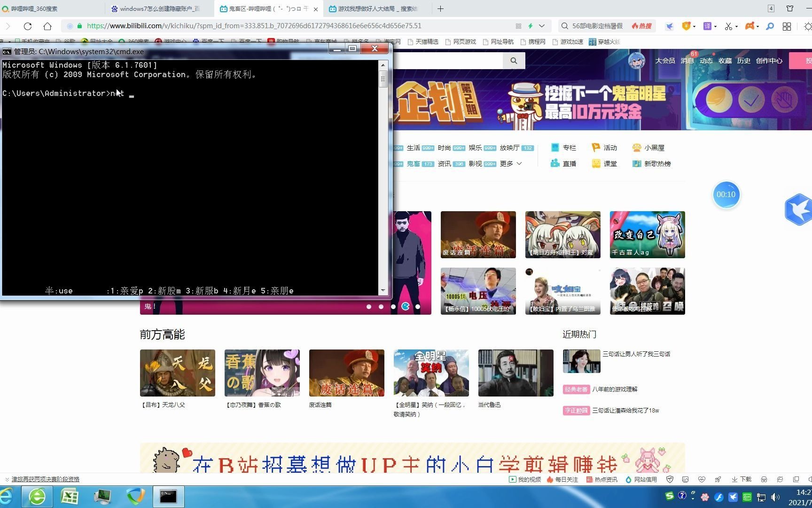Image resolution: width=812 pixels, height=508 pixels.
Task: Click the game controller extension icon
Action: [x=751, y=26]
